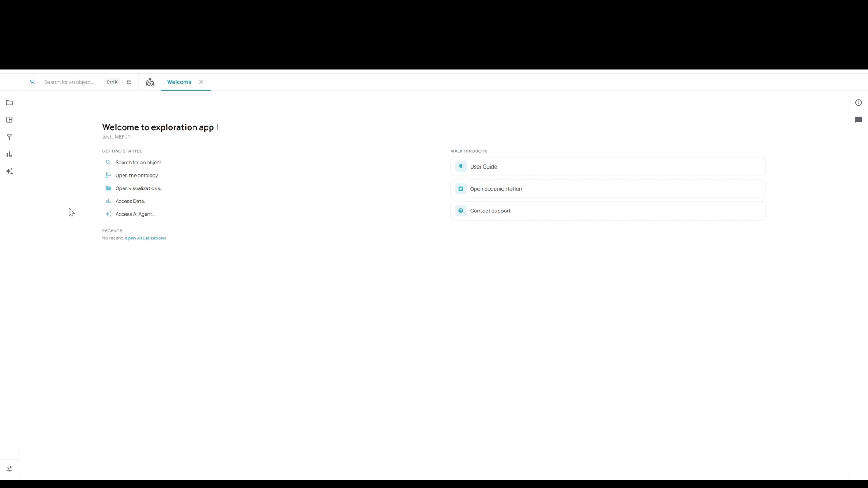The width and height of the screenshot is (868, 488).
Task: Open settings sliders icon at sidebar bottom
Action: coord(9,469)
